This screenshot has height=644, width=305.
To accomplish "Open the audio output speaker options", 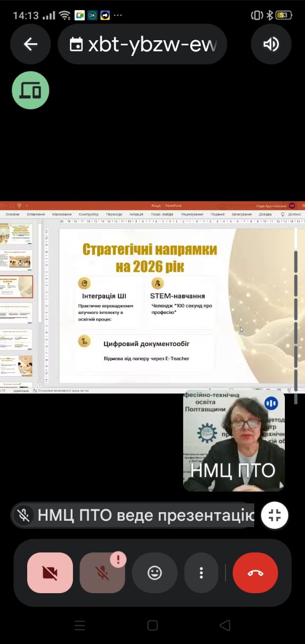I will [x=271, y=44].
